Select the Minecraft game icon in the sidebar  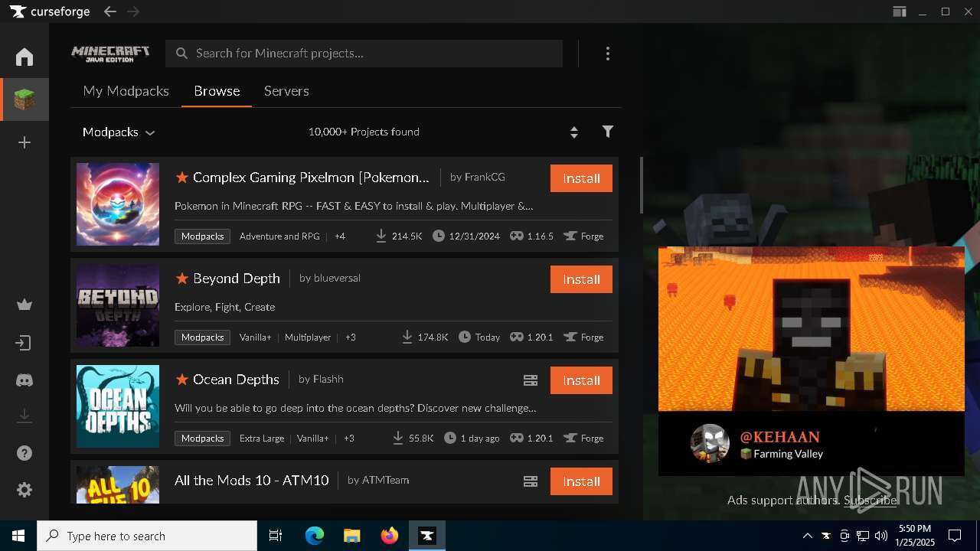tap(24, 99)
